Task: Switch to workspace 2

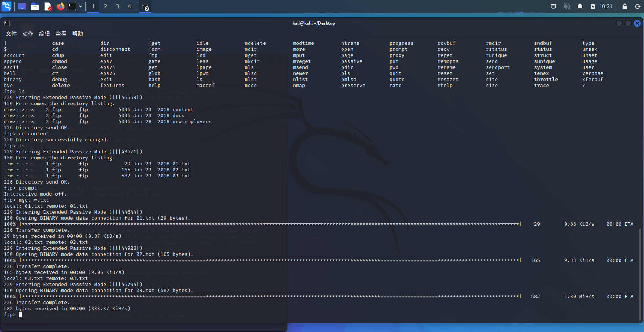Action: (x=105, y=6)
